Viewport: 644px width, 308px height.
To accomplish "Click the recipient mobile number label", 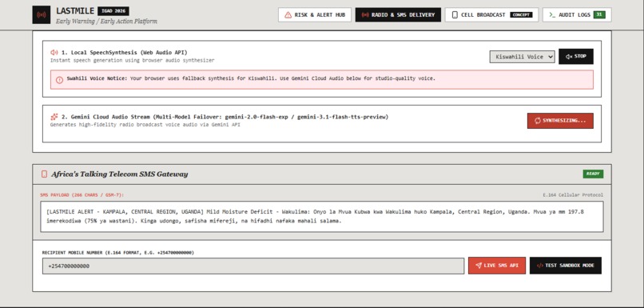I will click(118, 253).
